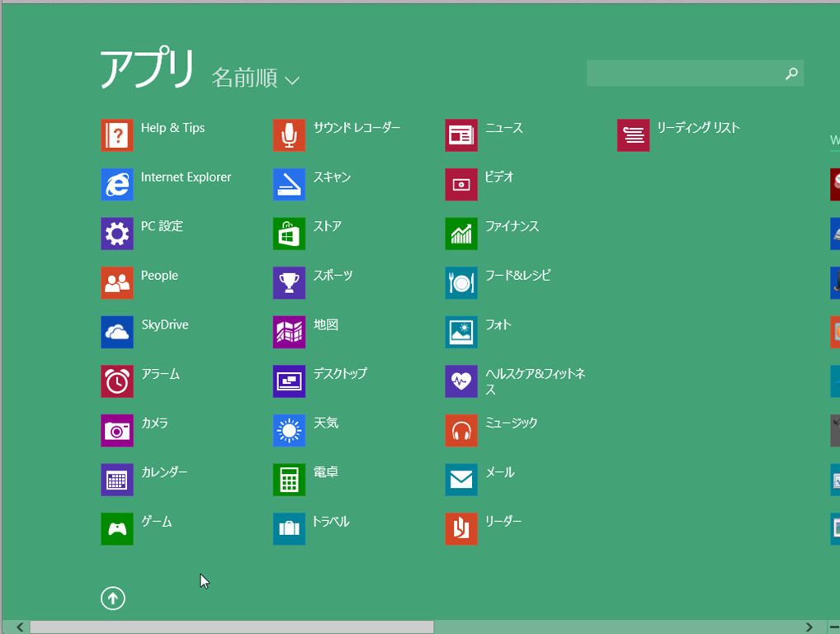Click the カレンダー label text
Screen dimensions: 840x634
(x=164, y=472)
